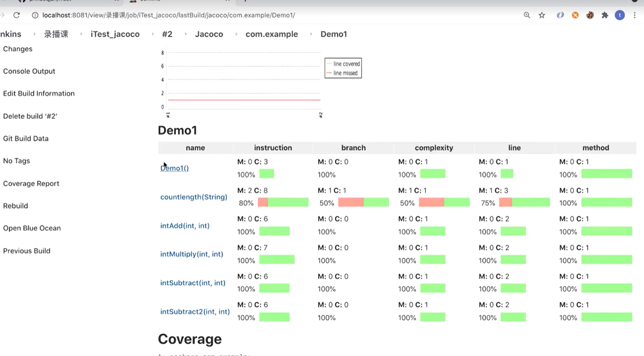Open the Chrome three-dot menu
Viewport: 644px width, 356px height.
635,15
